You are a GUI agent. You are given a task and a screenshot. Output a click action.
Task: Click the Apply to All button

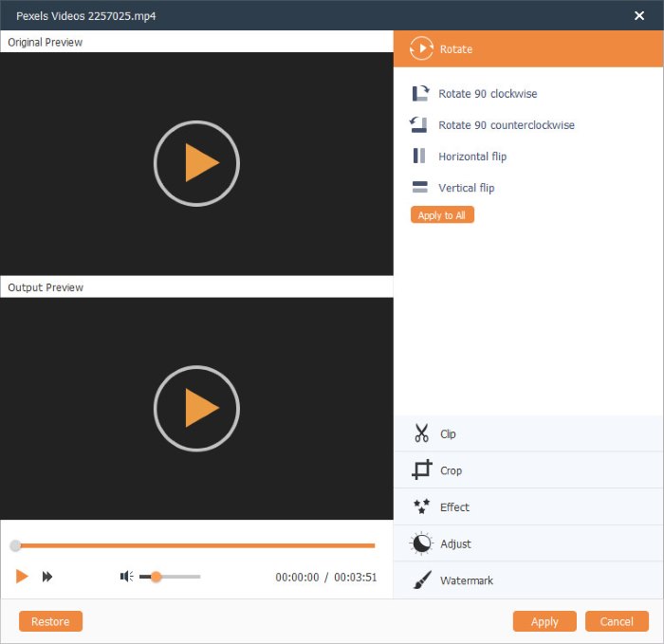click(442, 215)
